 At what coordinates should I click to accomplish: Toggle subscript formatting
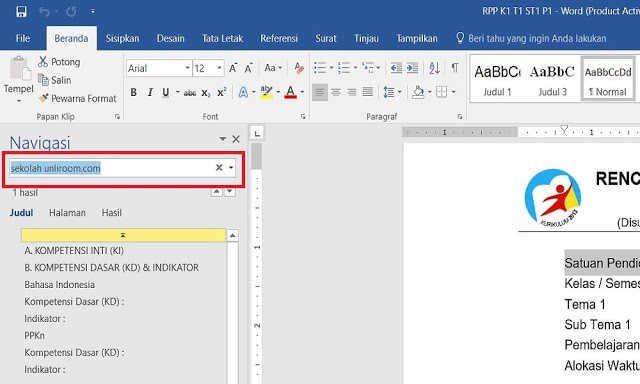tap(206, 93)
